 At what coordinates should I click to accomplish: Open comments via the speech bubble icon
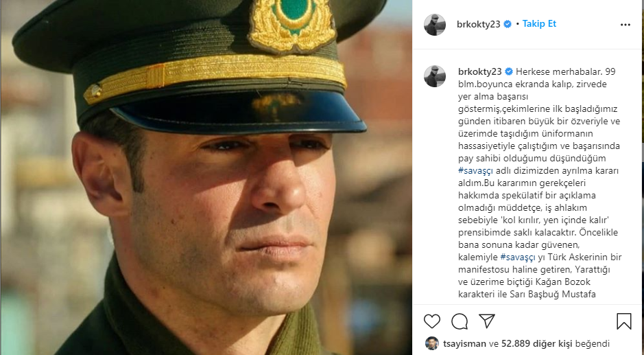point(459,321)
